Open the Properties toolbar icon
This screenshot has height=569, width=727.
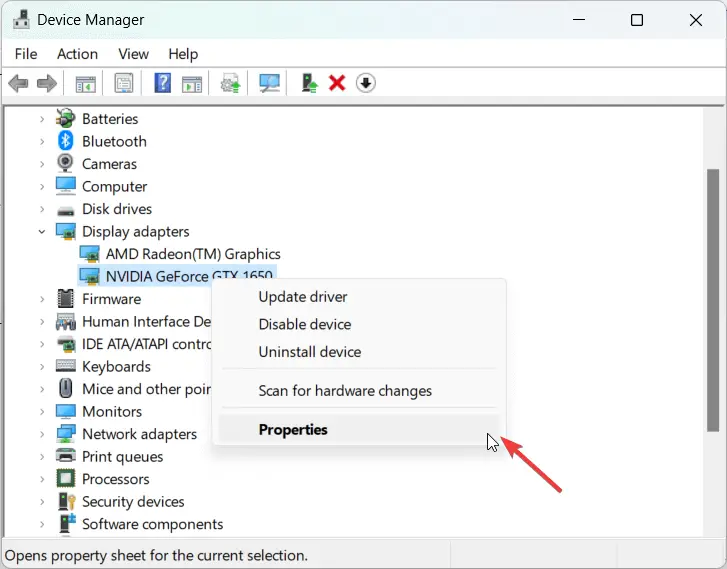pyautogui.click(x=124, y=83)
